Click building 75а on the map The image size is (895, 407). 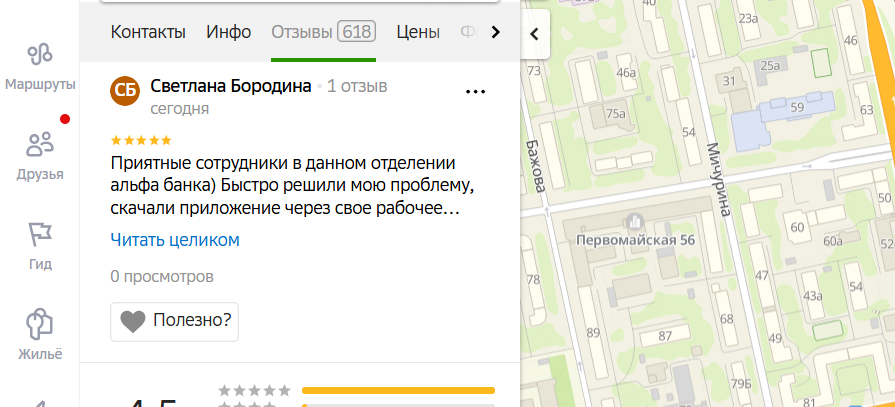tap(615, 114)
